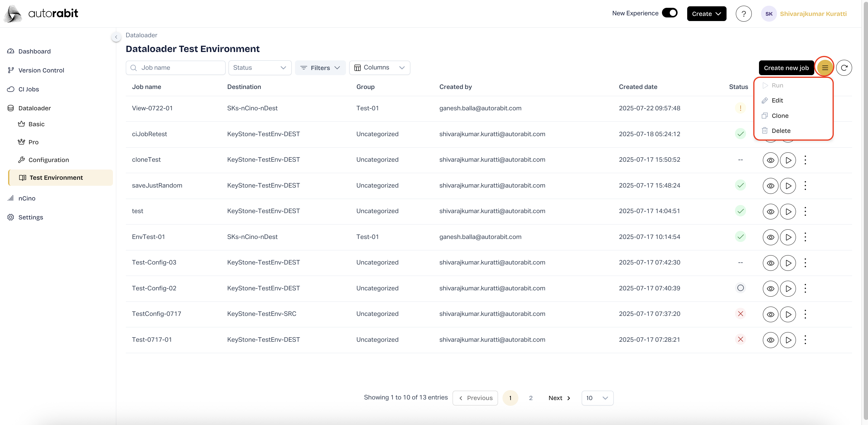The image size is (868, 425).
Task: View details of test job via eye icon
Action: (770, 212)
